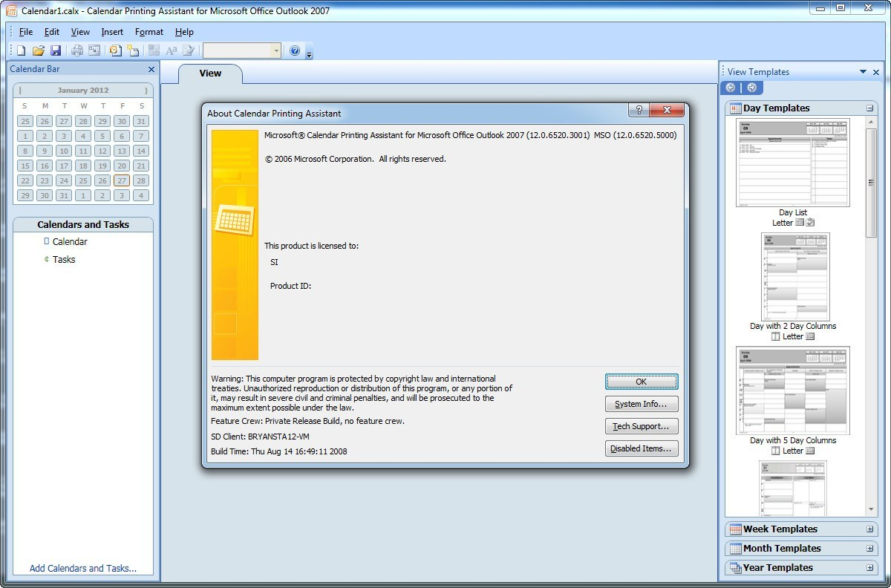891x588 pixels.
Task: Open the File menu
Action: click(x=26, y=32)
